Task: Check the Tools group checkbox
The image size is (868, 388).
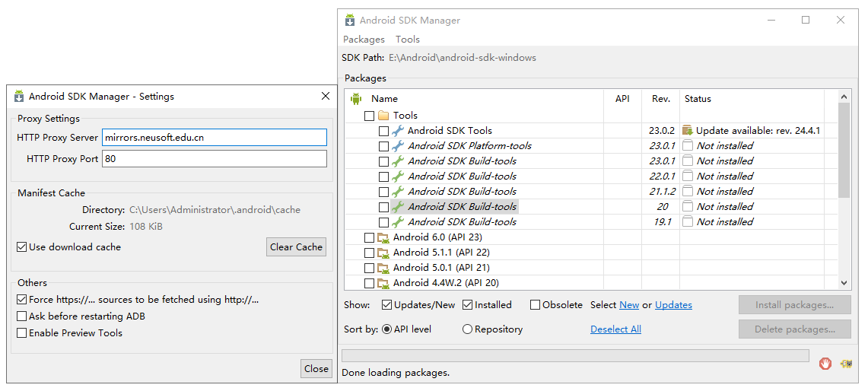Action: 369,116
